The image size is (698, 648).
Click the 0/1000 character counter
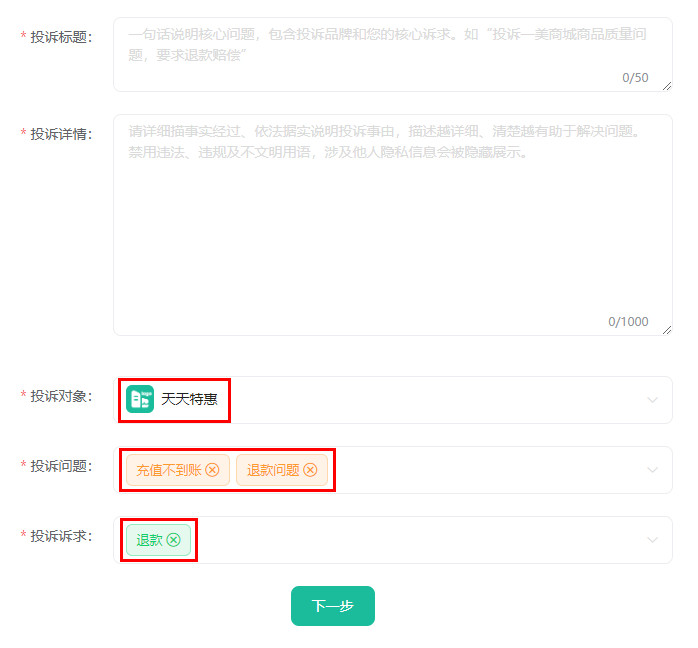pyautogui.click(x=628, y=322)
